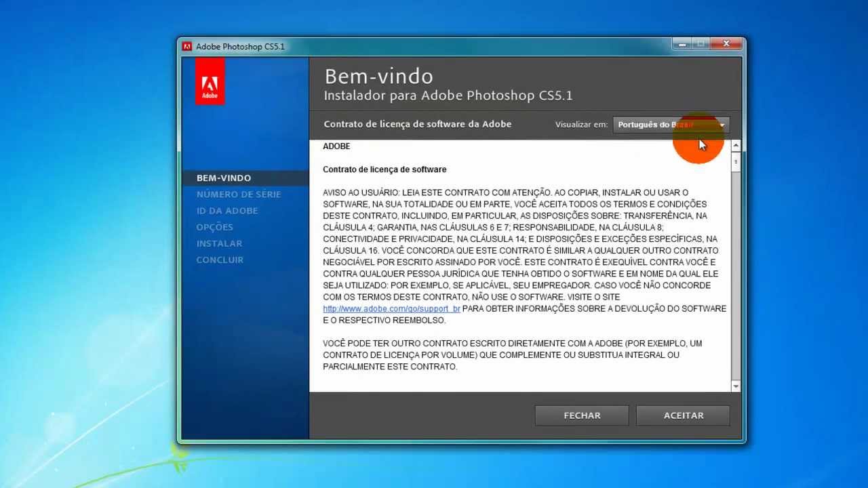Click the 'ADOBE' text at license top
This screenshot has height=488, width=868.
point(336,146)
